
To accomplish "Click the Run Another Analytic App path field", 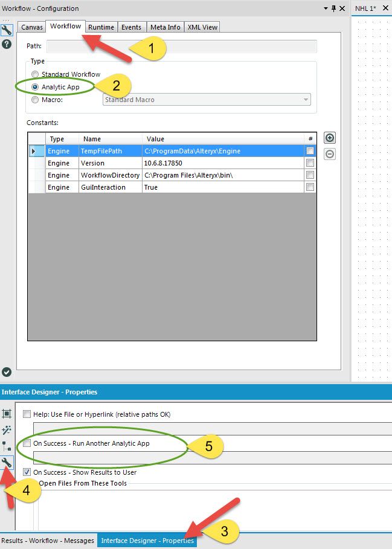I will (213, 458).
